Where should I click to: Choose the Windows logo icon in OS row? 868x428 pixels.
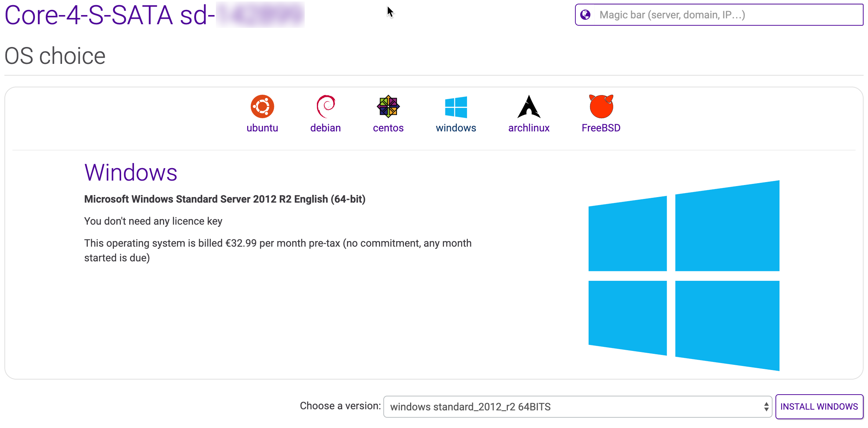456,107
